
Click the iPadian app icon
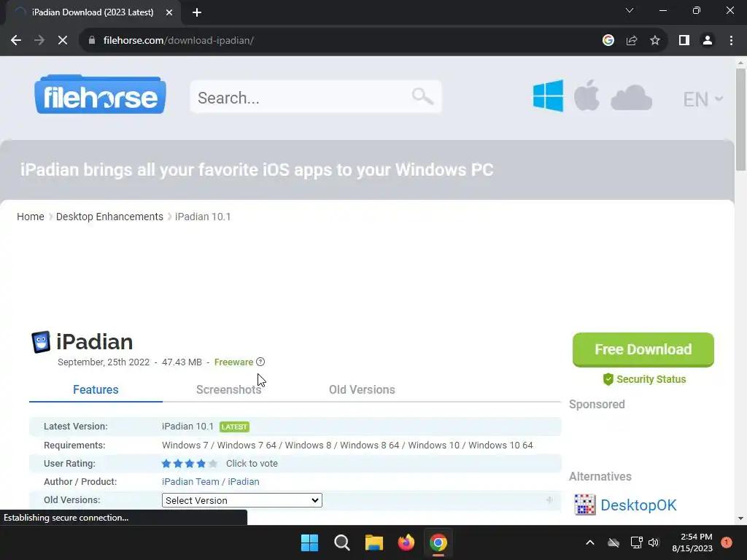point(41,342)
